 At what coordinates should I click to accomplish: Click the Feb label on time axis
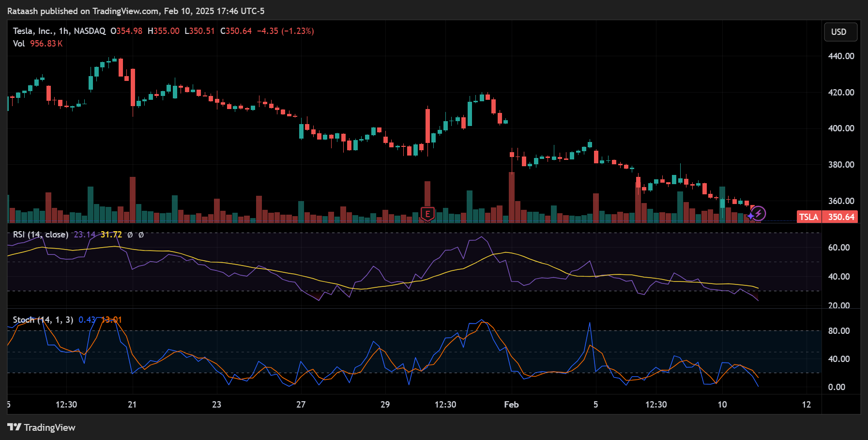(x=511, y=405)
